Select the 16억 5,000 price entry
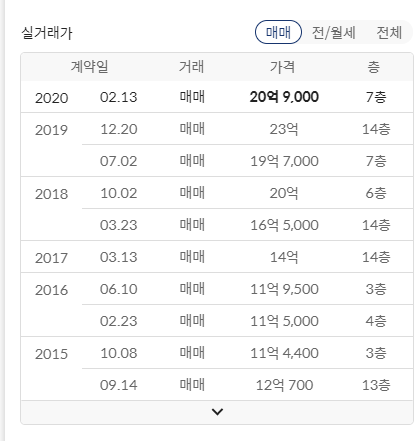This screenshot has height=441, width=419. pos(284,225)
